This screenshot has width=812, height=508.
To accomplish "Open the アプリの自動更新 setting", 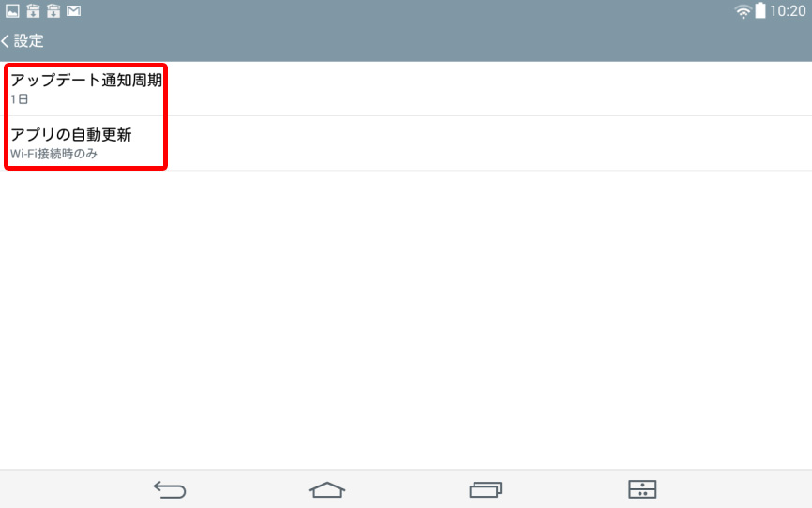I will click(406, 142).
